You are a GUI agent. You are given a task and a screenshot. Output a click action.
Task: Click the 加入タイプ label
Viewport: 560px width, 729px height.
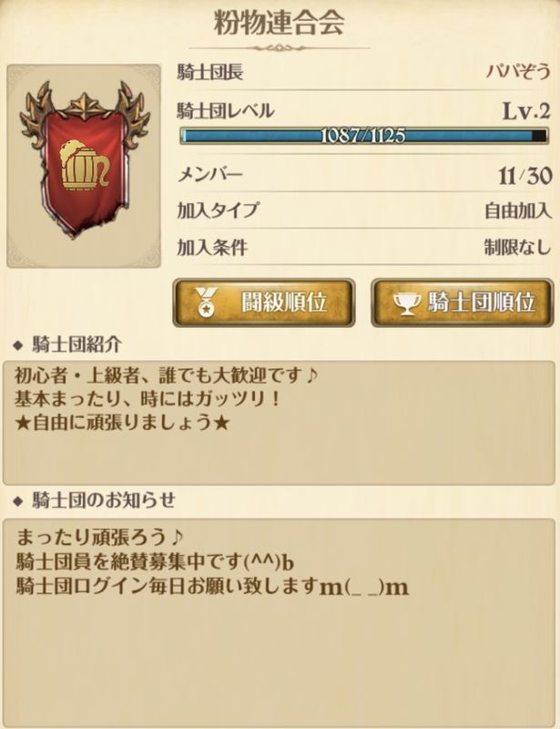click(217, 210)
